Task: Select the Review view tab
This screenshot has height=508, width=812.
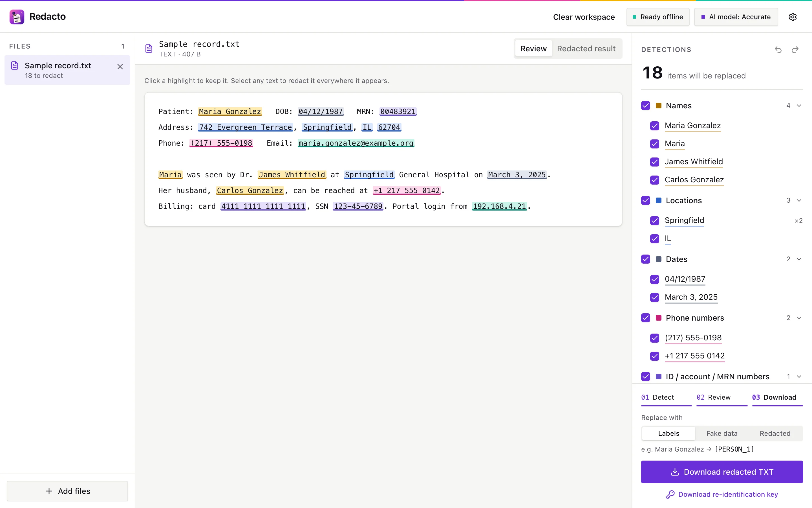Action: tap(533, 49)
